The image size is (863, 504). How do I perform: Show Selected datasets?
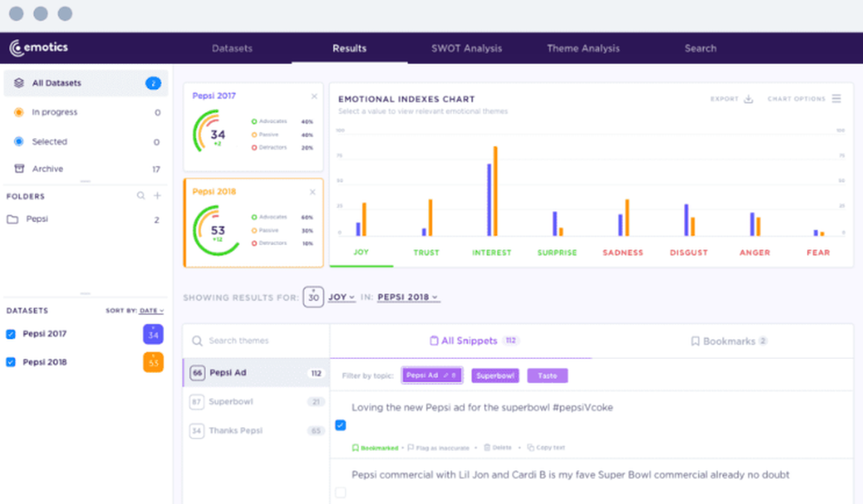coord(85,142)
